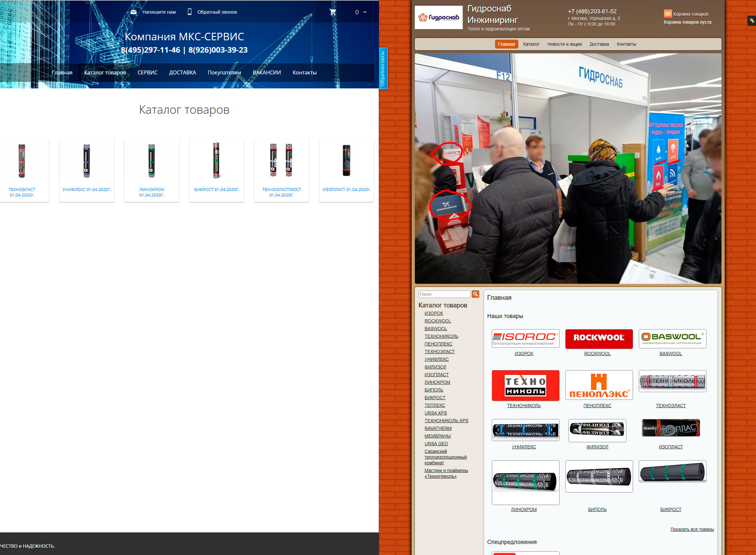Open ТЕХНОНИКОЛЬ XPS sidebar link
756x555 pixels.
coord(446,421)
